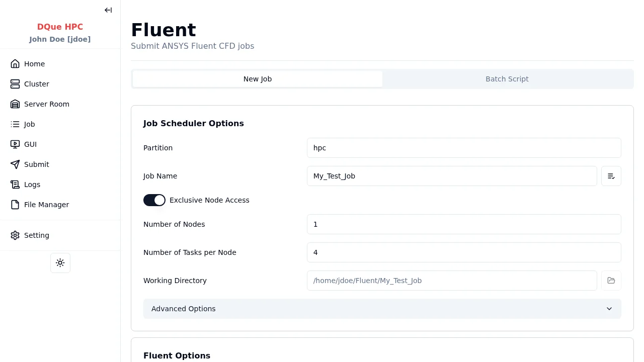Open the Cluster page icon
This screenshot has height=362, width=644.
[15, 84]
